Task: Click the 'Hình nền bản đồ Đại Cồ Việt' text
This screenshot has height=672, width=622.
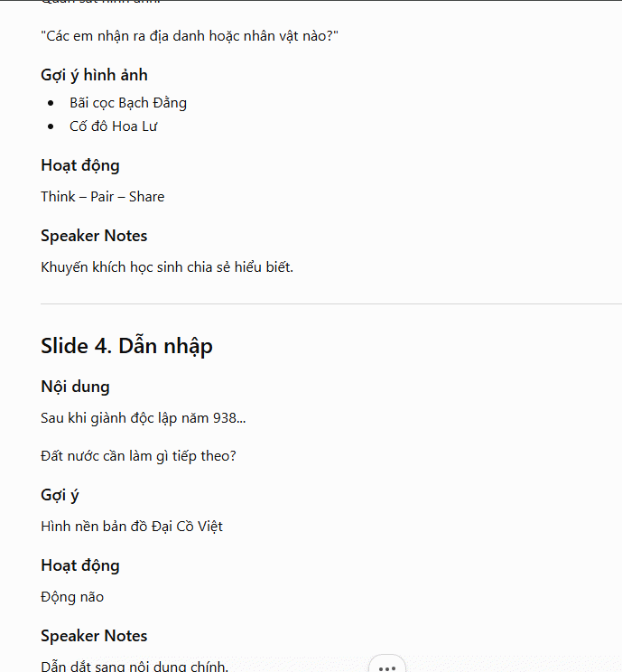Action: 132,527
